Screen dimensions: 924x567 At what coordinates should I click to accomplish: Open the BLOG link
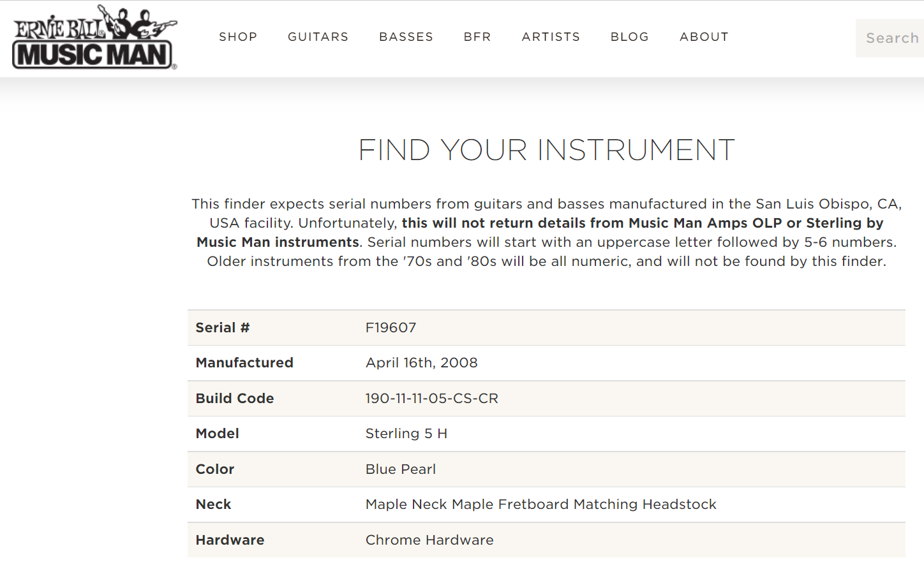pyautogui.click(x=630, y=37)
